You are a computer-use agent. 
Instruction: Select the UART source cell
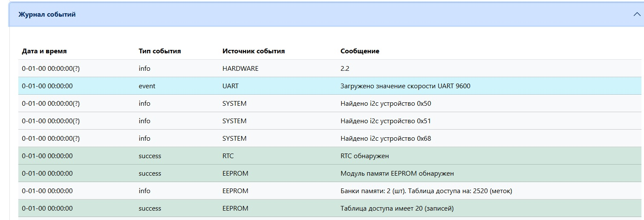pos(231,86)
